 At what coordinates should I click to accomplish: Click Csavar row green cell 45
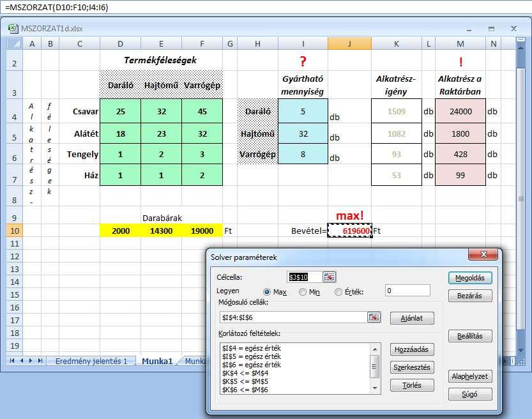pyautogui.click(x=202, y=111)
